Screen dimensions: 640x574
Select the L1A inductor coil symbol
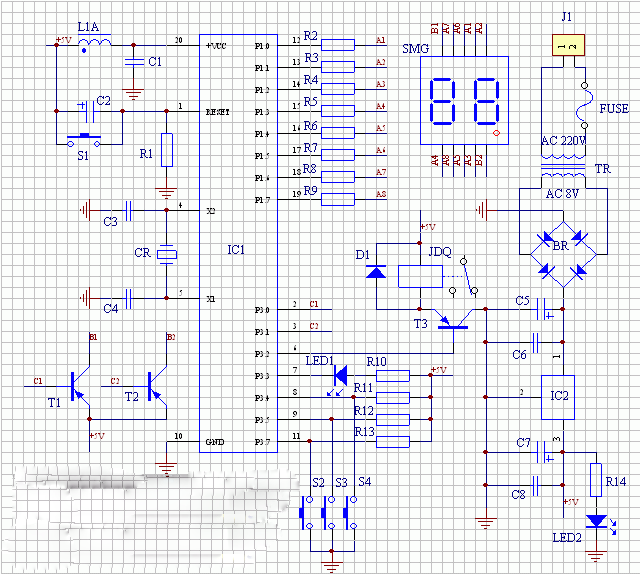tap(94, 42)
